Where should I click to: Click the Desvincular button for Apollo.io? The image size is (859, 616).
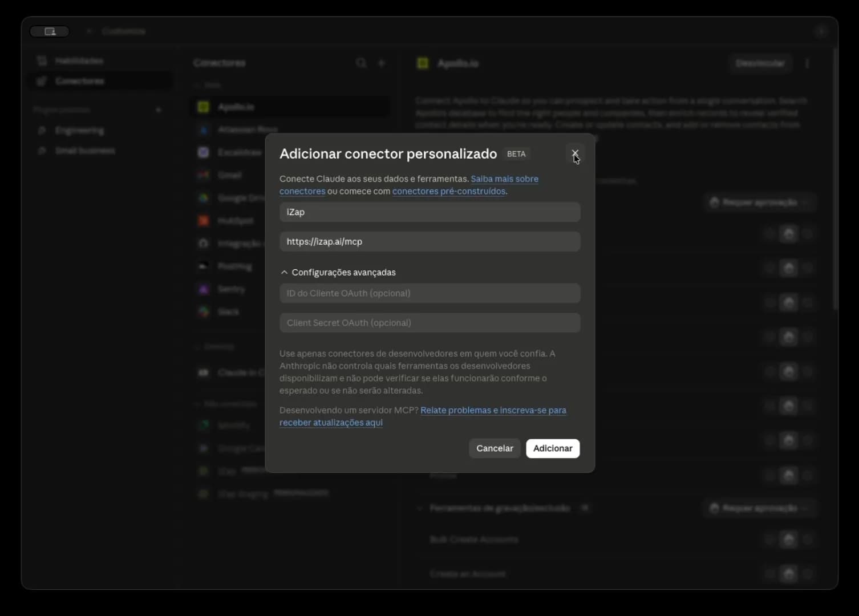pyautogui.click(x=760, y=63)
